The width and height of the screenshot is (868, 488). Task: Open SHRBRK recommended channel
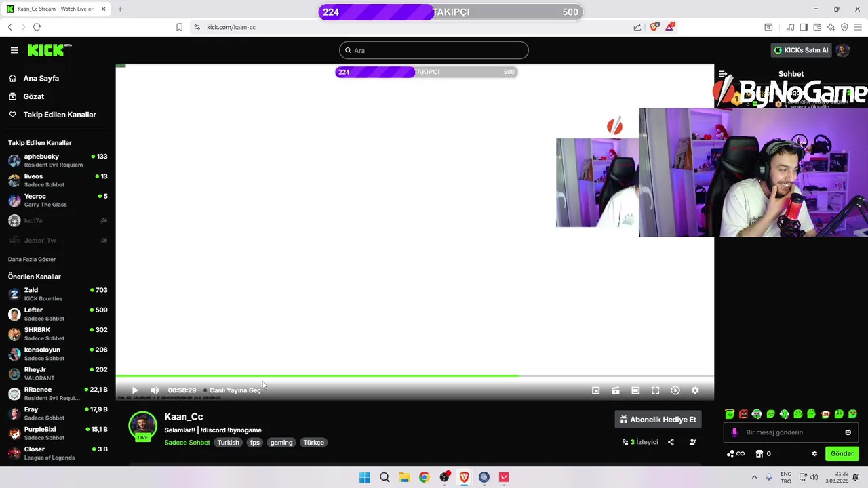click(x=58, y=334)
